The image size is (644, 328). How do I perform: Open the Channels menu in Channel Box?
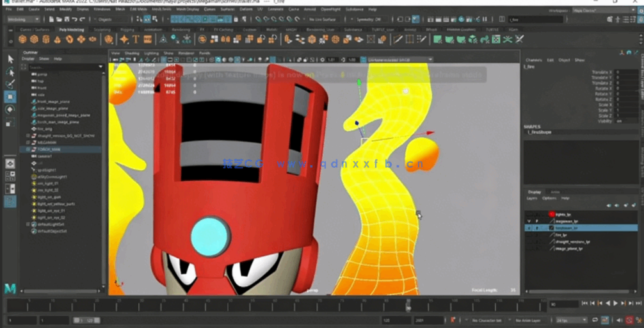tap(533, 60)
